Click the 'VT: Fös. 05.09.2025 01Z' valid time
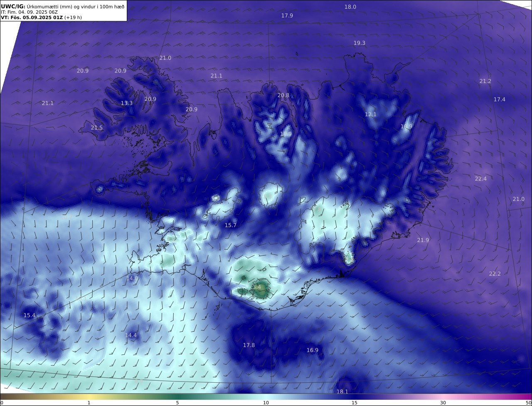Viewport: 532px width, 406px height. coord(32,17)
